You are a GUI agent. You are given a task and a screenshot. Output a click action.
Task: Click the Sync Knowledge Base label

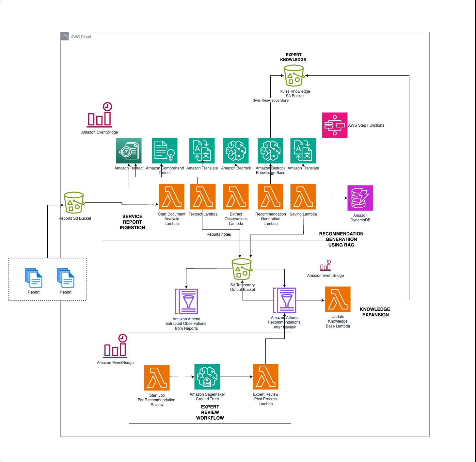tap(271, 101)
